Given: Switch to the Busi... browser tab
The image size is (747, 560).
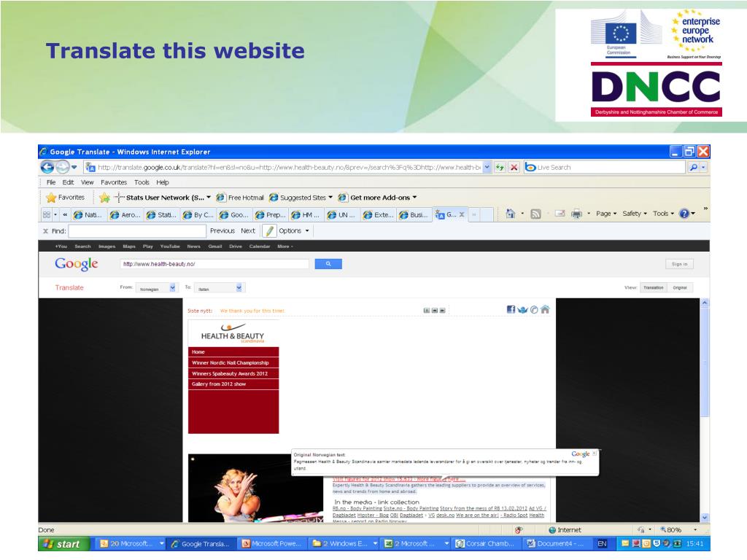Looking at the screenshot, I should [414, 215].
